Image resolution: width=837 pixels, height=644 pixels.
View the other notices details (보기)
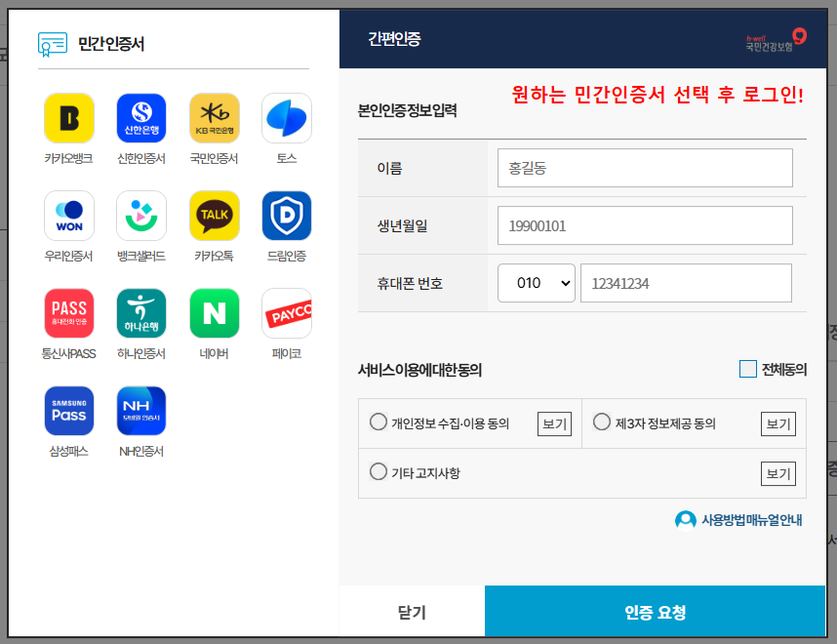pyautogui.click(x=778, y=473)
